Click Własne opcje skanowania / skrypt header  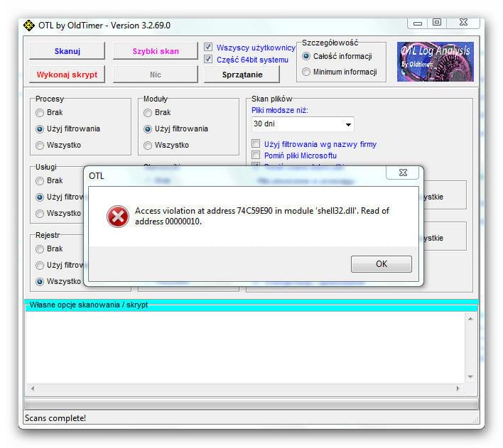(89, 305)
